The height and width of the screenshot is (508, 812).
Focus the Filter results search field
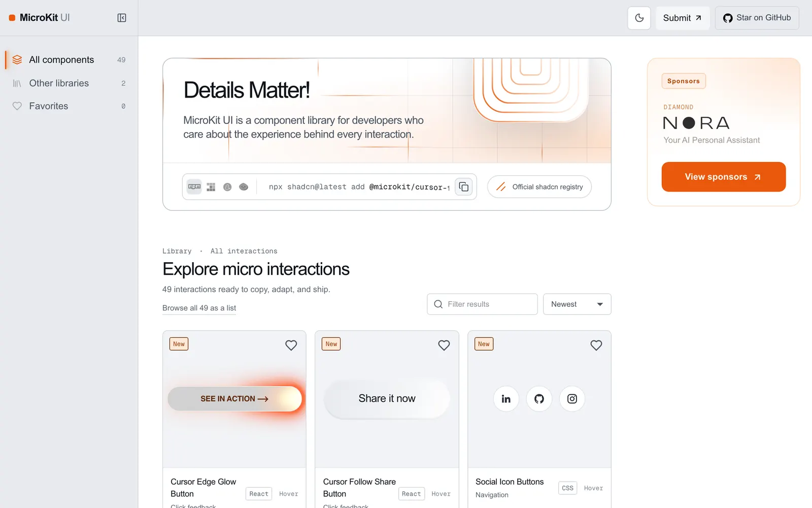click(482, 304)
